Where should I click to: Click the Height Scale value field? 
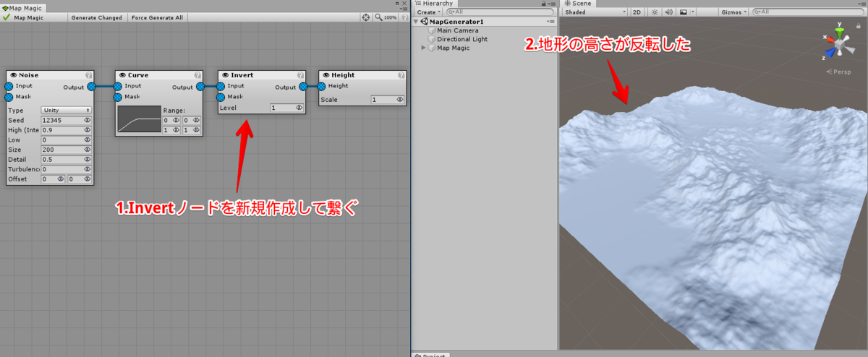[x=387, y=100]
